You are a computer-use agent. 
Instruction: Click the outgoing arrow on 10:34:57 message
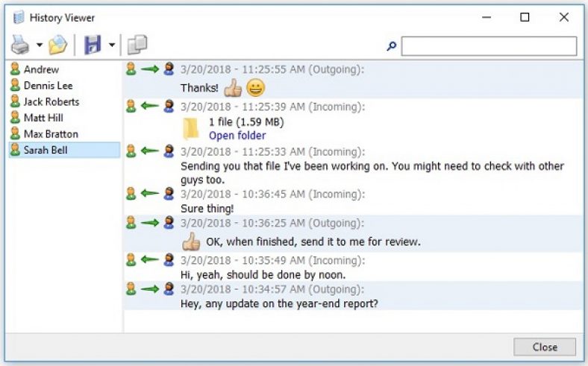click(150, 288)
